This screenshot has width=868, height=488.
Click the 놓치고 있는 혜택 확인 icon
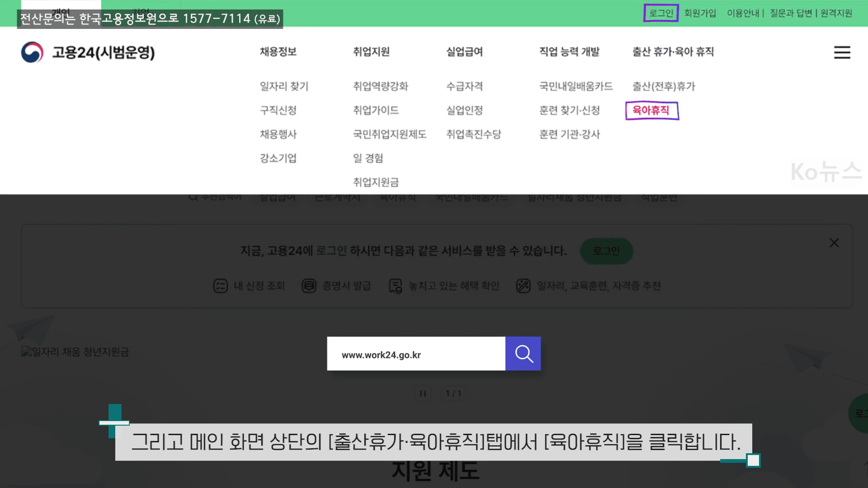396,286
